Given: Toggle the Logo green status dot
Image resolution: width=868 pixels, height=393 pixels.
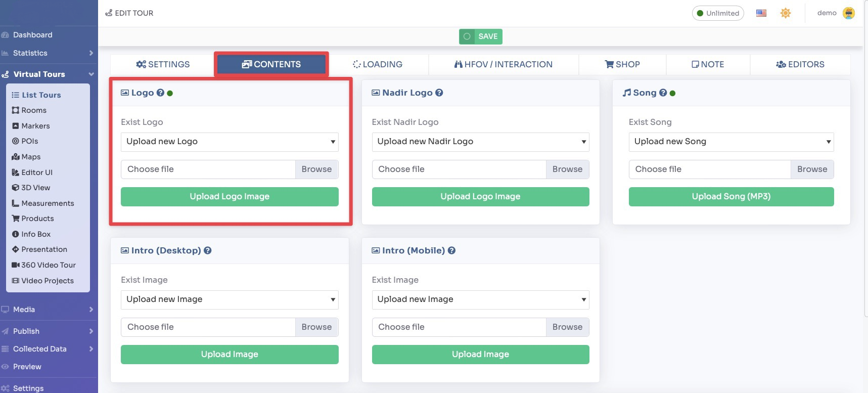Looking at the screenshot, I should (170, 93).
